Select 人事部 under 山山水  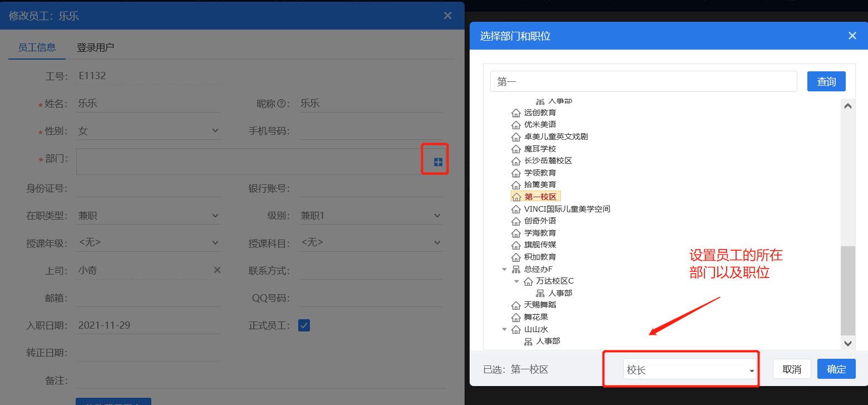(x=548, y=341)
